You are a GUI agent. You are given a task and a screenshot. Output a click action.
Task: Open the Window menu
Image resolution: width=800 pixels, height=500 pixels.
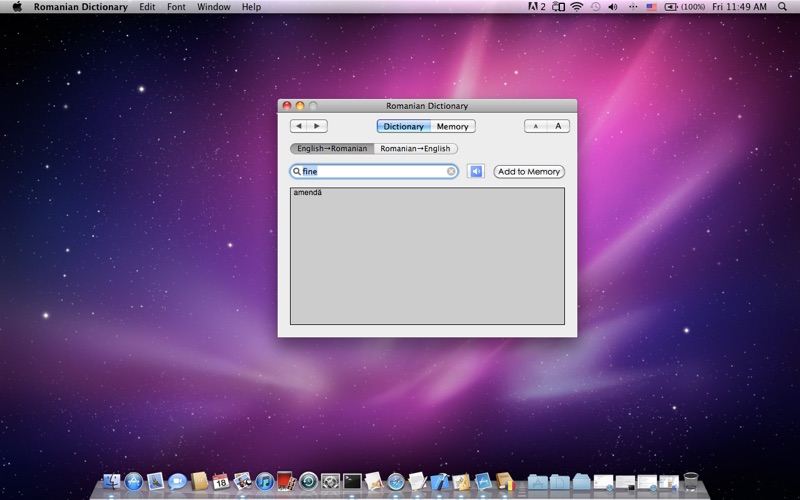(x=214, y=7)
